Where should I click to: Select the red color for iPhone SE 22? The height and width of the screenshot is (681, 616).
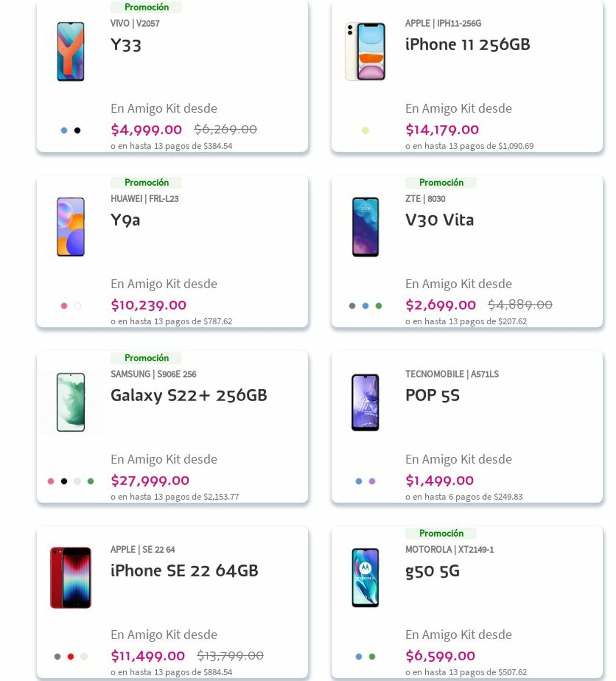[70, 657]
